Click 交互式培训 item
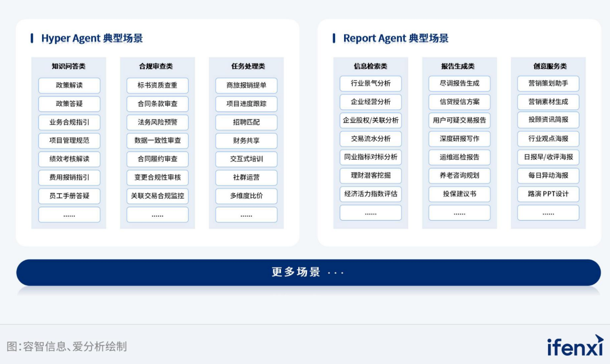This screenshot has height=364, width=610. [246, 159]
